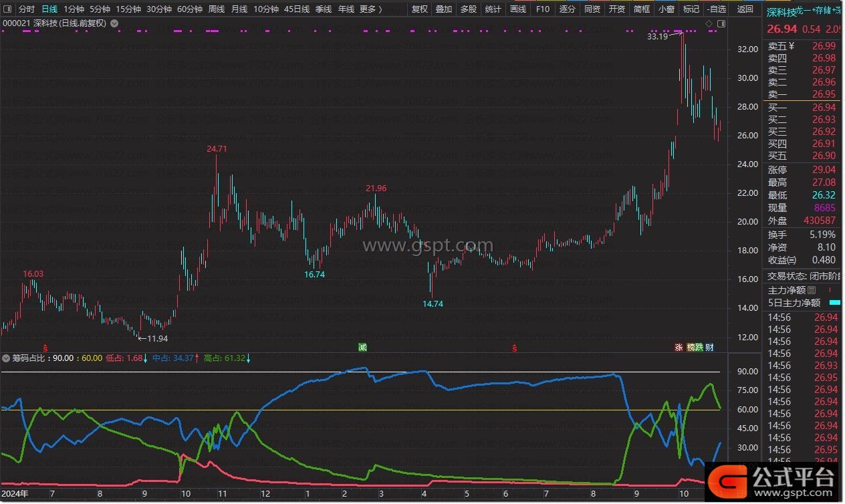Click the 返回 back button

(x=745, y=9)
